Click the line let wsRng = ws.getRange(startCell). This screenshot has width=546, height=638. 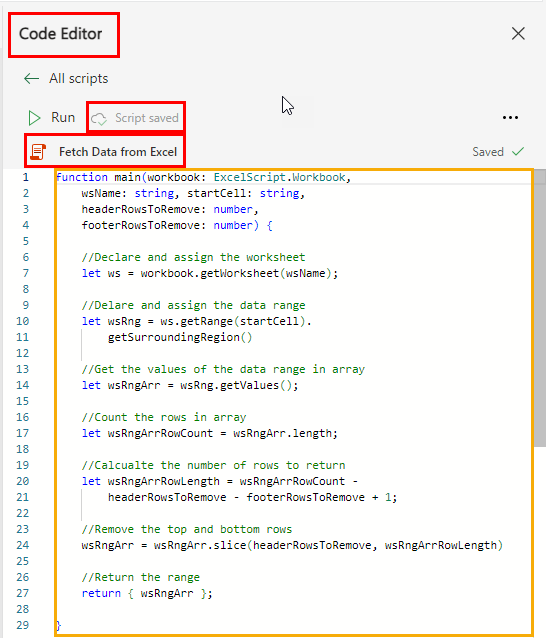click(x=197, y=321)
